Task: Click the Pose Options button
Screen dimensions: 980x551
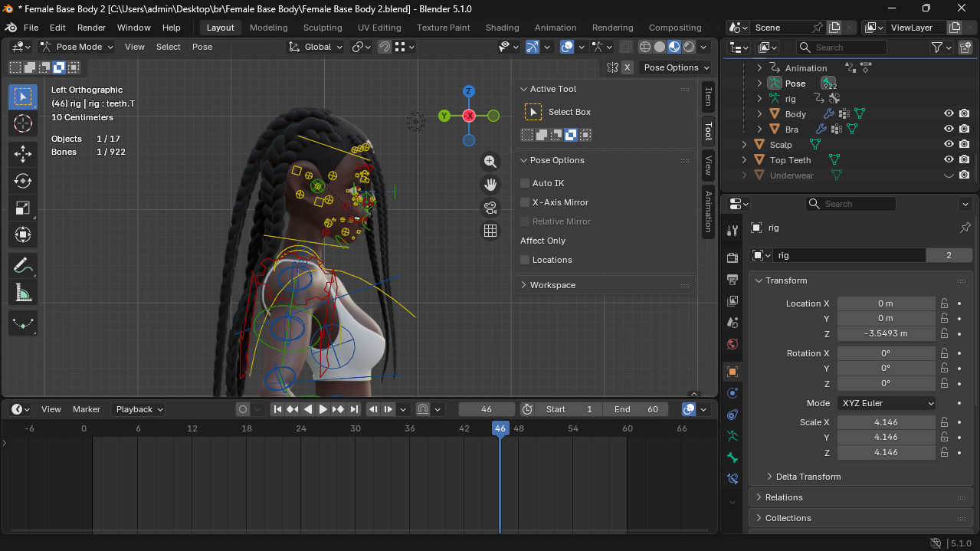Action: tap(676, 67)
